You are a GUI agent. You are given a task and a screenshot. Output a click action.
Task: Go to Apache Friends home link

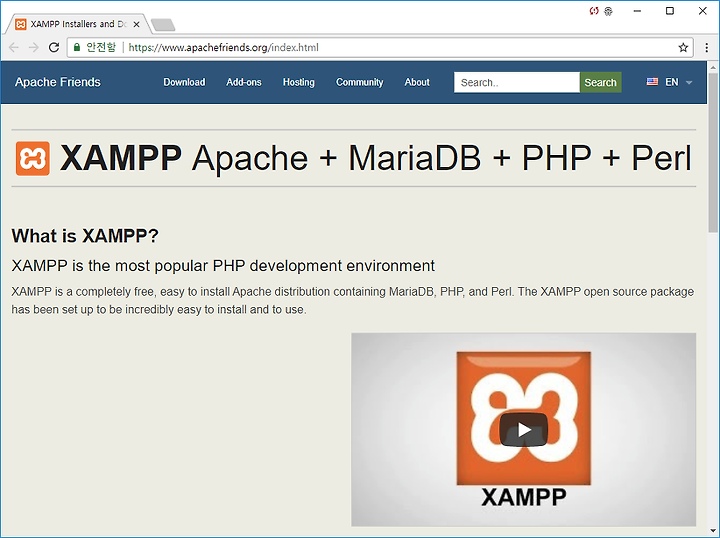click(x=58, y=82)
